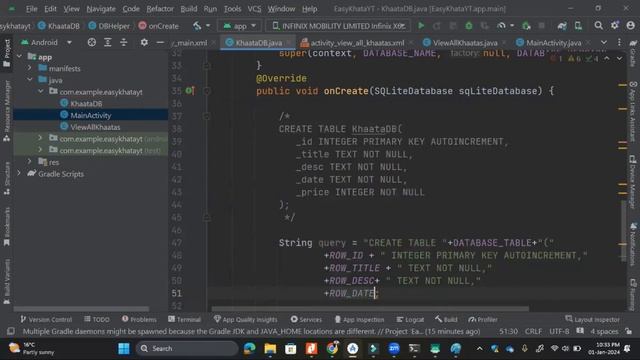This screenshot has width=640, height=360.
Task: Open App Inspection tool window
Action: coord(359,319)
